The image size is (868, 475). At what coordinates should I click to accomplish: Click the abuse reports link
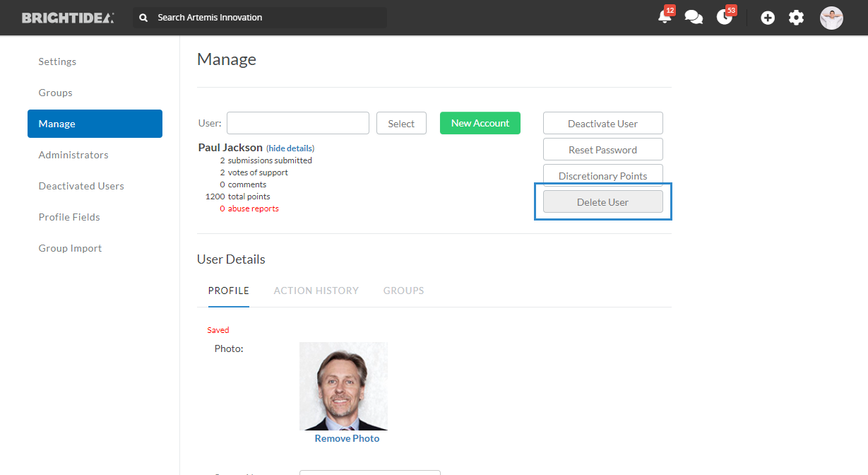click(x=253, y=209)
